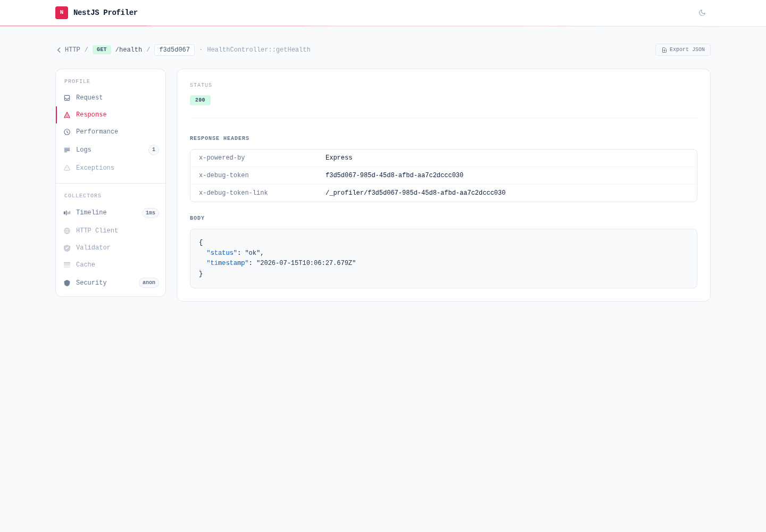The image size is (766, 532).
Task: Click the anon Security badge
Action: (x=149, y=283)
